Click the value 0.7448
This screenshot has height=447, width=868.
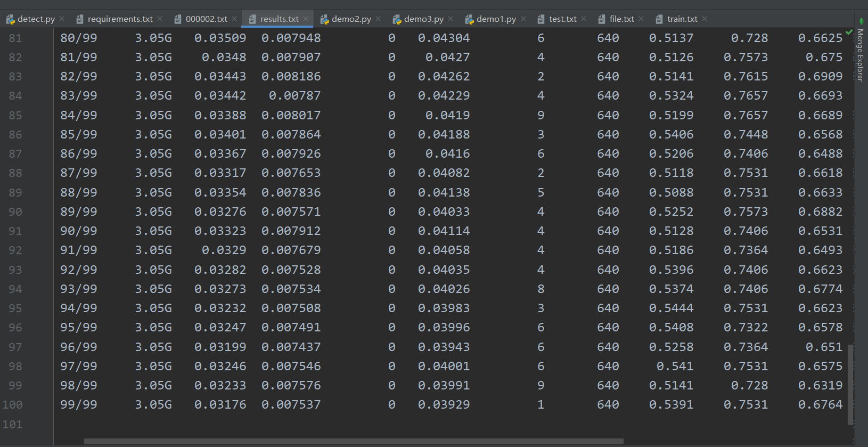click(746, 135)
